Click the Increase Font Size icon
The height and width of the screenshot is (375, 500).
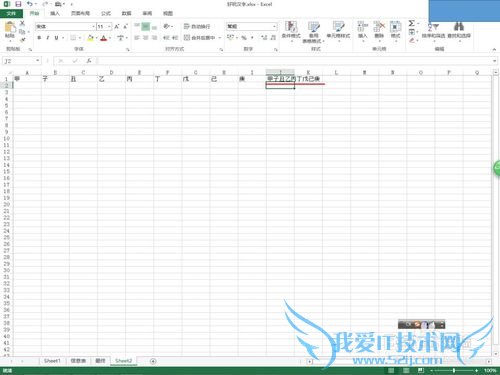pos(117,26)
